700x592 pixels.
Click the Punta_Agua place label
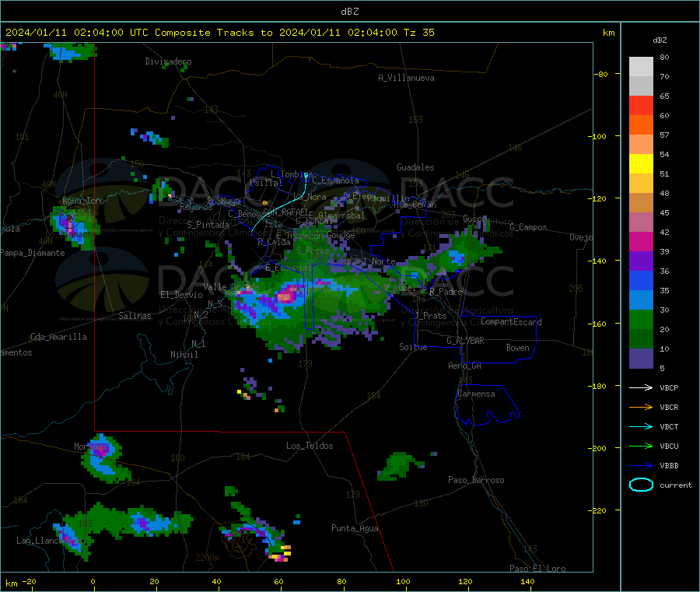click(x=355, y=528)
